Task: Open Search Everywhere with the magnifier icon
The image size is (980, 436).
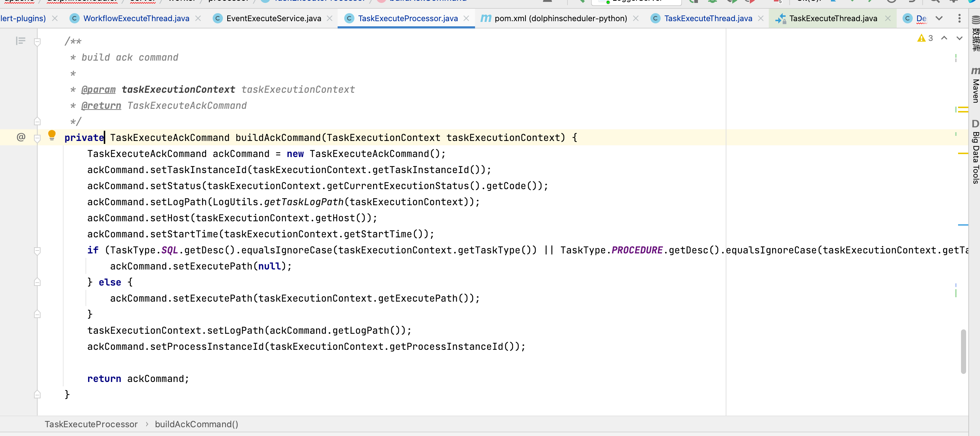Action: (934, 1)
